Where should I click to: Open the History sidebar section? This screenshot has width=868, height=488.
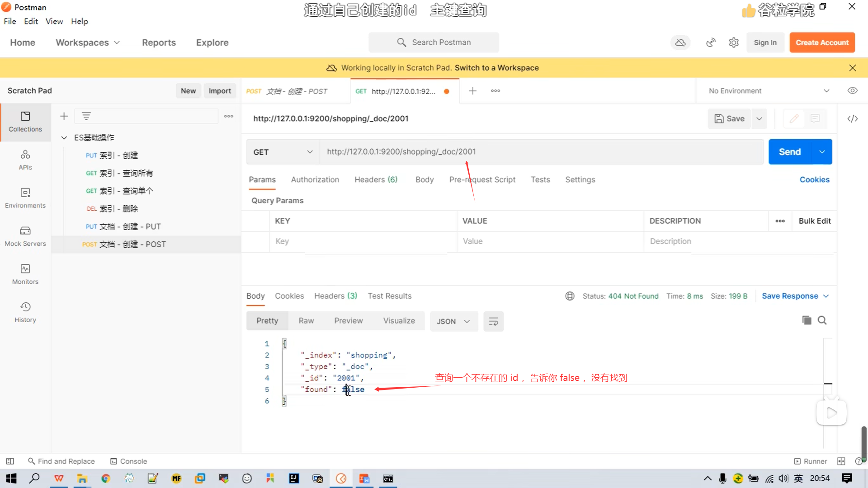(25, 312)
